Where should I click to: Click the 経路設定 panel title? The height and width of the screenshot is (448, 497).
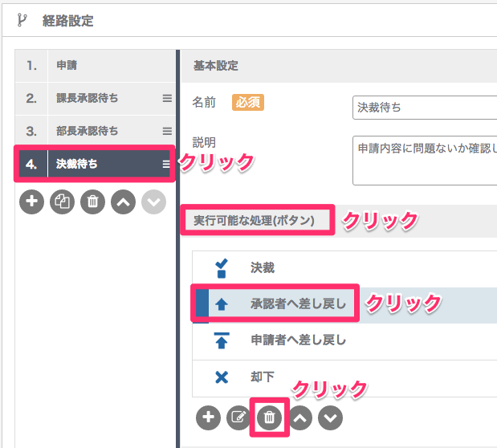67,21
